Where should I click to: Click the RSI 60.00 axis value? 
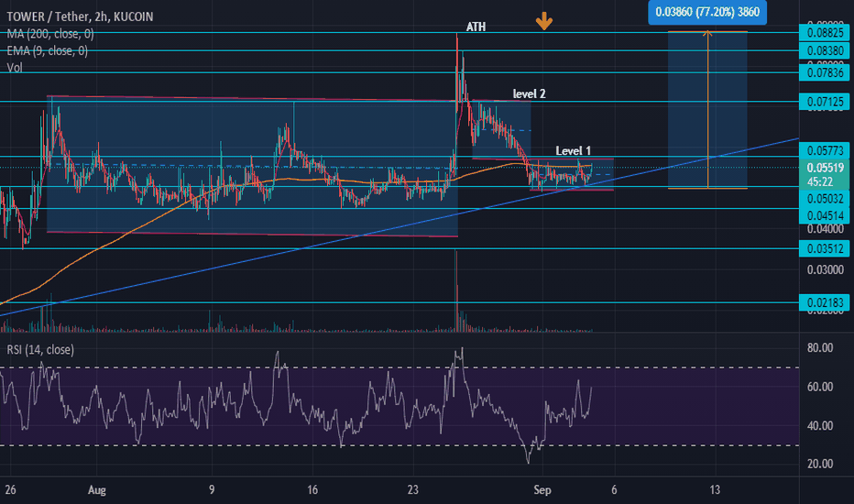click(x=820, y=387)
